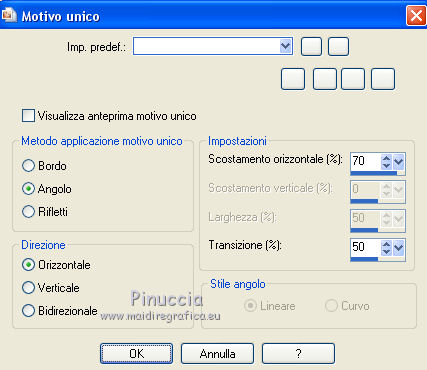
Task: Click the blue slider bar under Scostamento orizzontale
Action: [x=374, y=173]
